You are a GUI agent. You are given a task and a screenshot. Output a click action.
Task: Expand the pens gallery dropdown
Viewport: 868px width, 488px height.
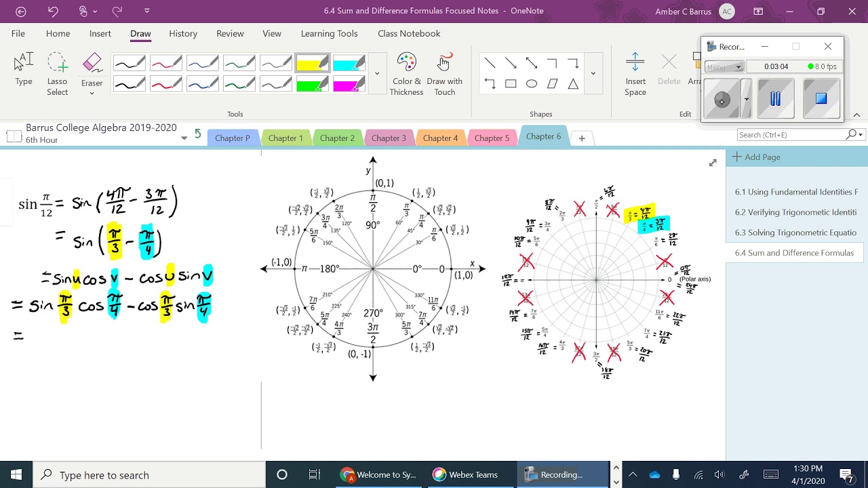[377, 73]
